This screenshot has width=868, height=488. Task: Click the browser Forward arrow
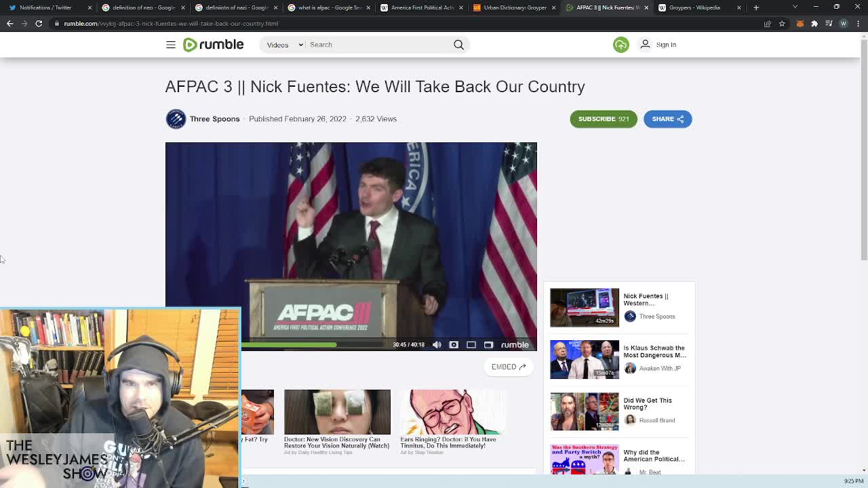24,23
